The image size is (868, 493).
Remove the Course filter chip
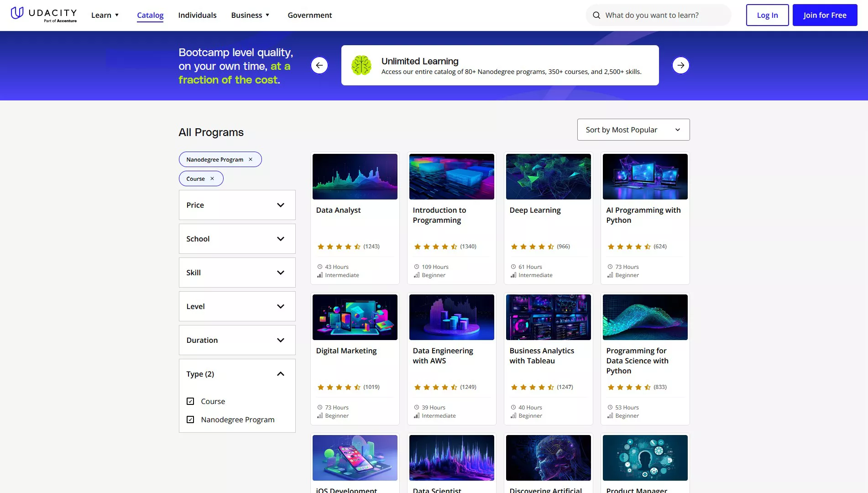[212, 178]
